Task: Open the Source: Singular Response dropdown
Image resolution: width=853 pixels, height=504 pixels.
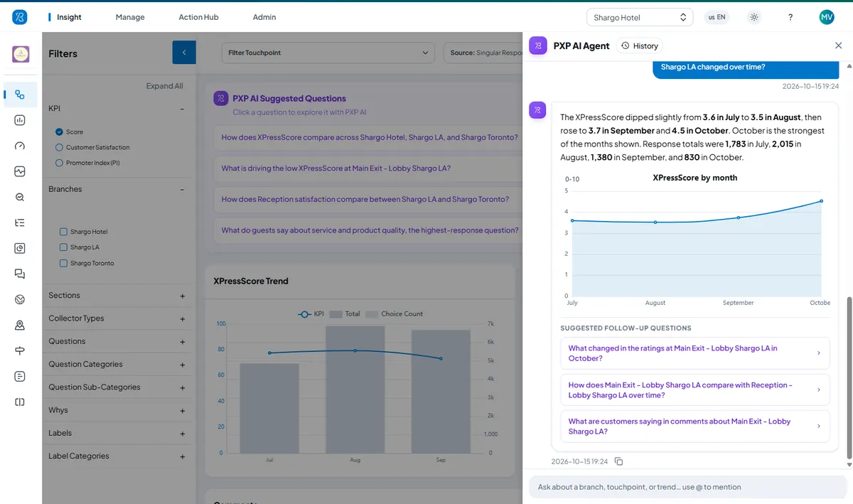Action: coord(483,53)
